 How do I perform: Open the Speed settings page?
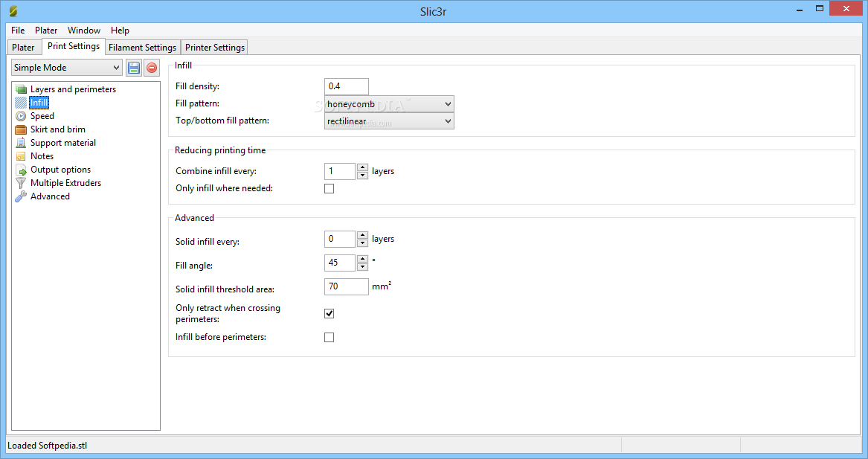[x=42, y=116]
